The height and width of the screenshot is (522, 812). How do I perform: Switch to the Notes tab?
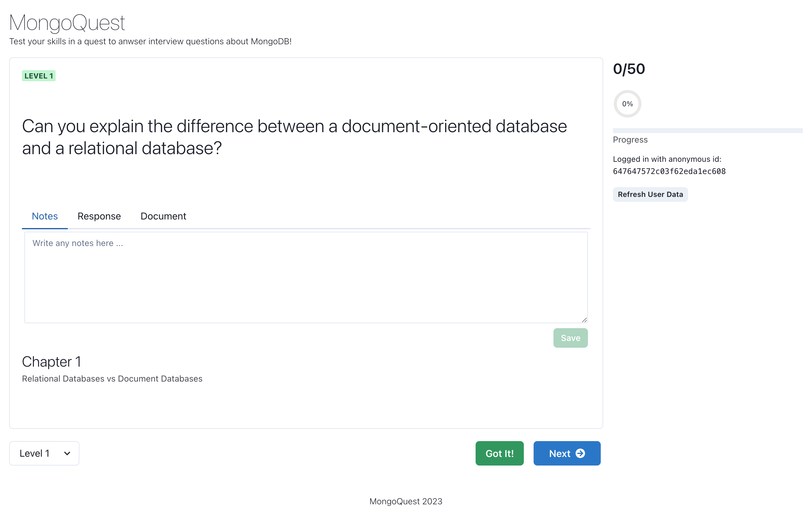coord(45,216)
